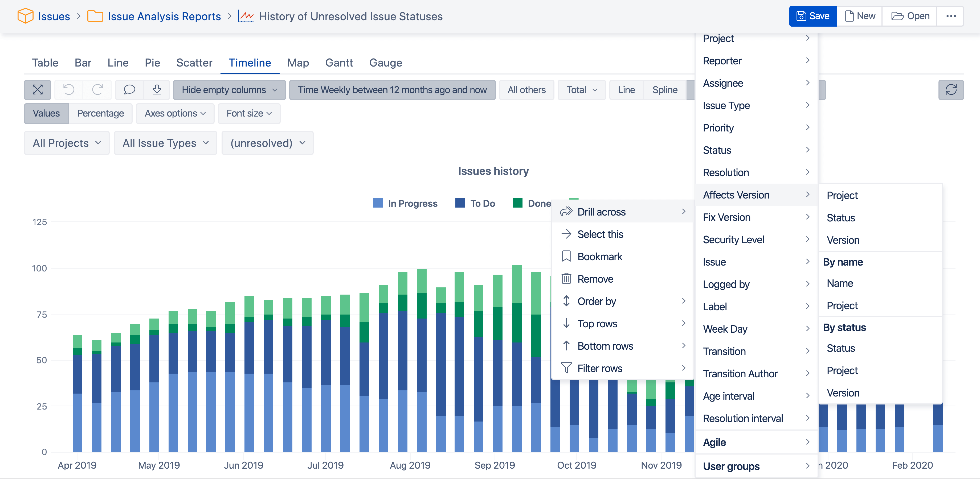Screen dimensions: 980x479
Task: Open the three-dots more options menu
Action: coord(951,16)
